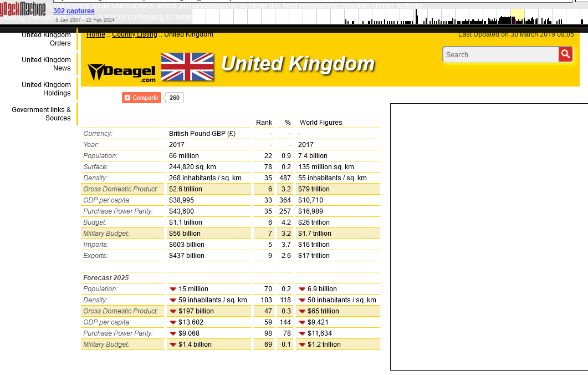Click the '$1.1 trillion' budget value
This screenshot has width=588, height=375.
[185, 222]
